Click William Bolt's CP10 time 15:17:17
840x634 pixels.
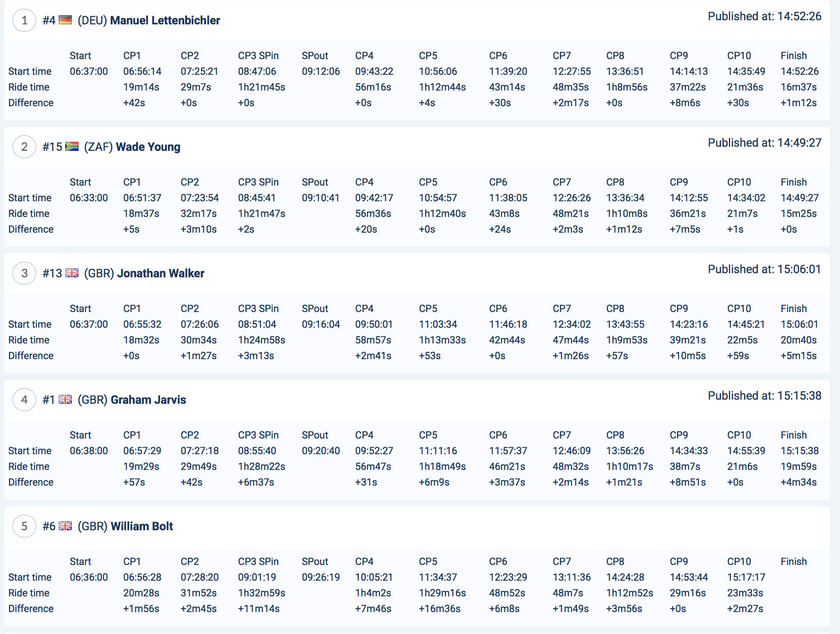click(x=746, y=577)
